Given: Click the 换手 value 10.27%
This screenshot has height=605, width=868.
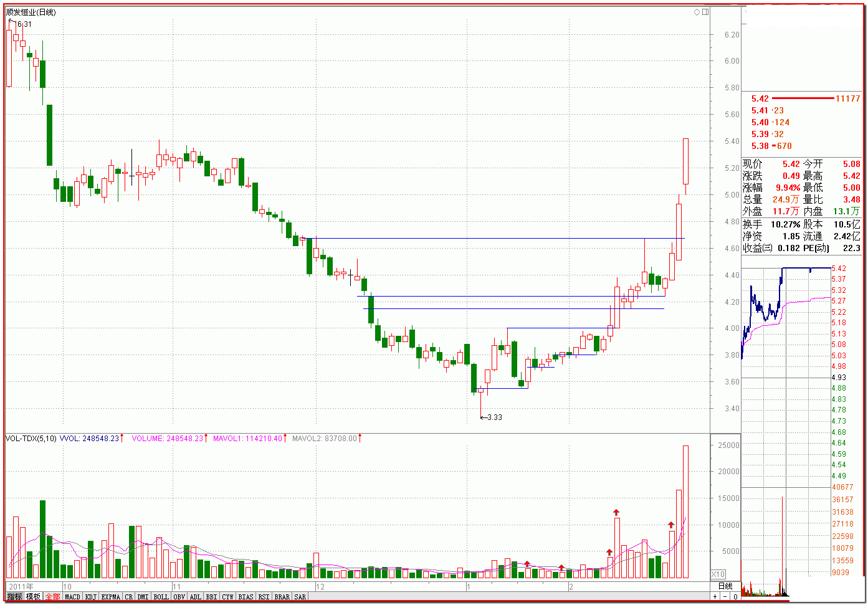Looking at the screenshot, I should tap(786, 224).
